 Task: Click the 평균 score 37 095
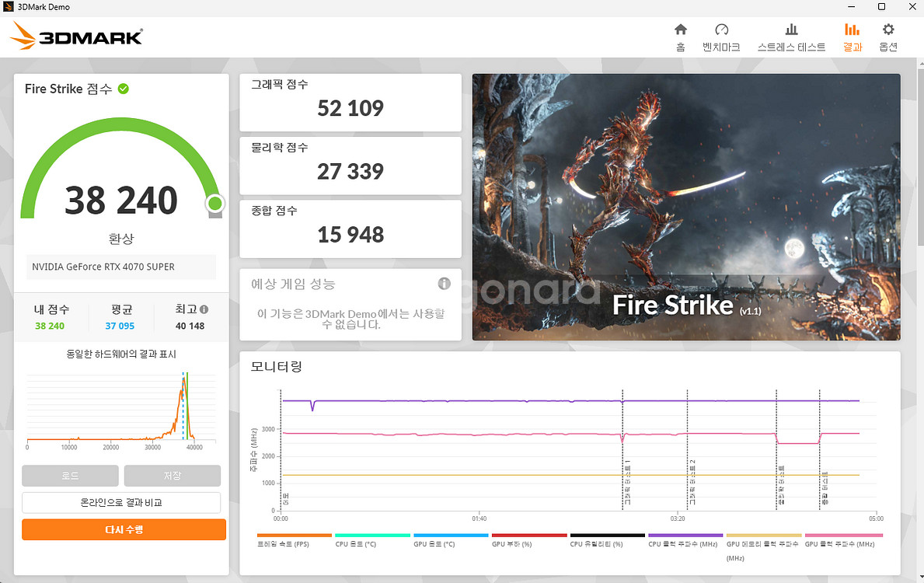pos(120,326)
